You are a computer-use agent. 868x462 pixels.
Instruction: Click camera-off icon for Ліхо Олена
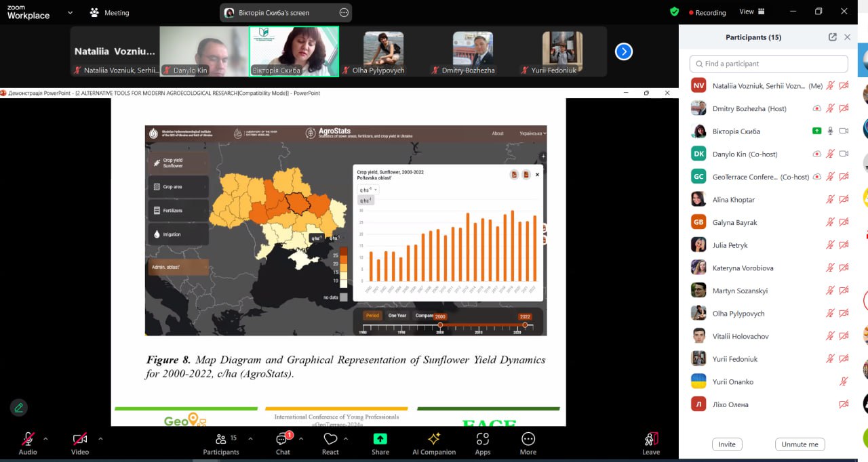(x=844, y=404)
